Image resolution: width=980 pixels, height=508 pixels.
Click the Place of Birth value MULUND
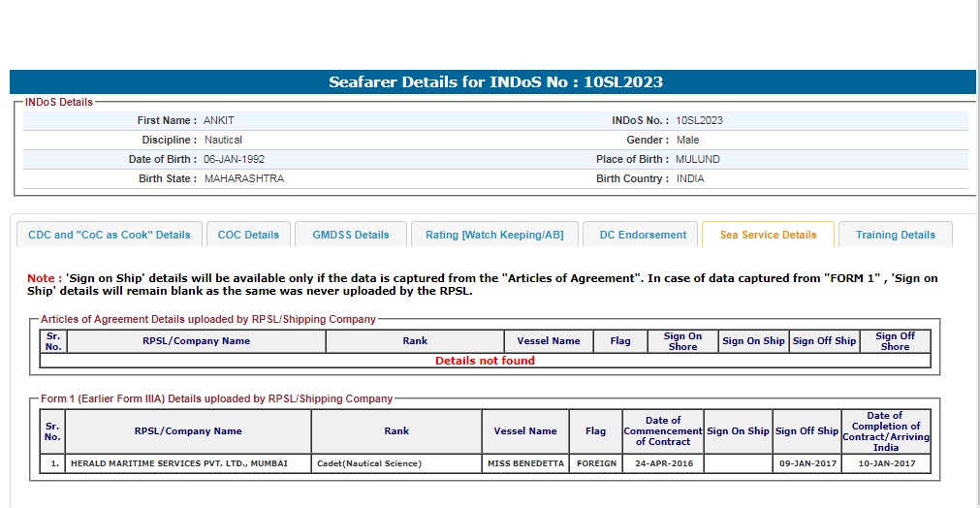click(x=698, y=160)
